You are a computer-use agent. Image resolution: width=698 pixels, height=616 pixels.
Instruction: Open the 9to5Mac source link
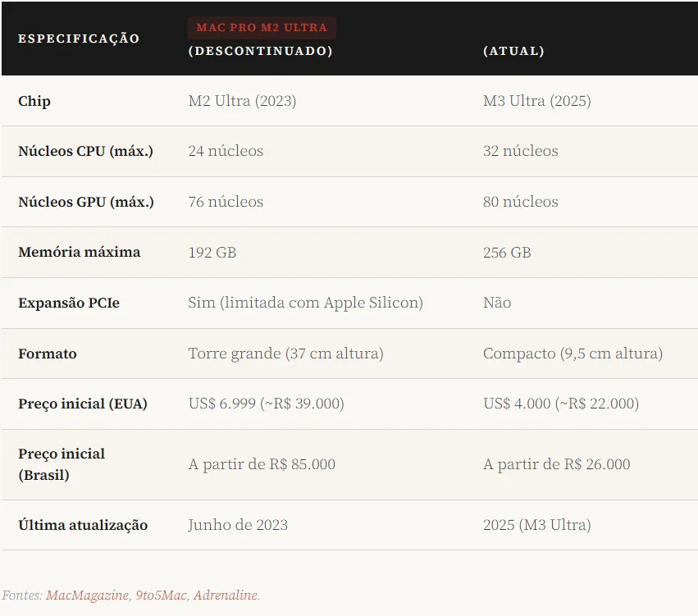161,595
